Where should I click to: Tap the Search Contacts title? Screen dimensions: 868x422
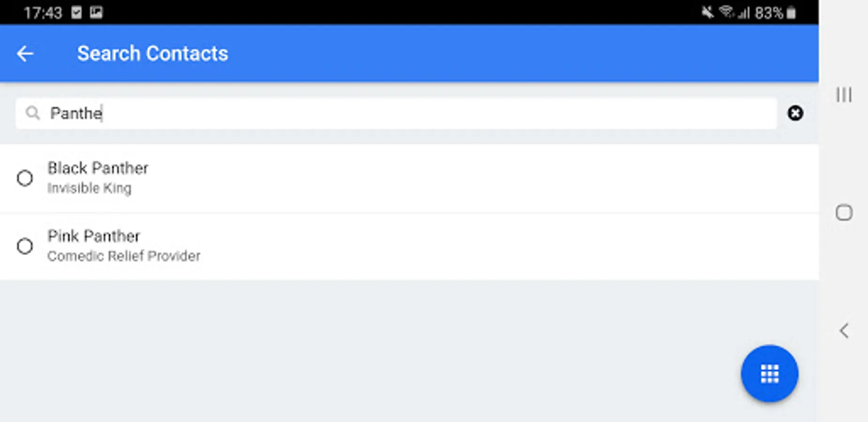click(x=152, y=53)
